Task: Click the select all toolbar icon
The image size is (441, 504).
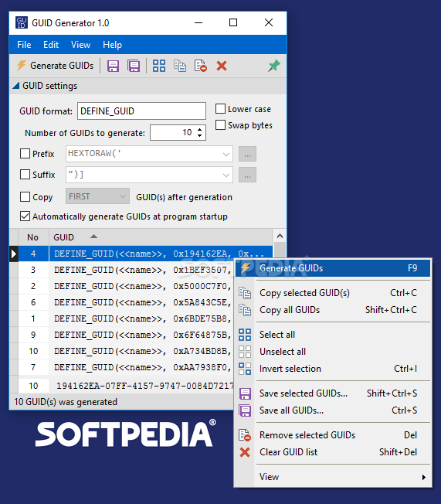Action: pyautogui.click(x=159, y=66)
